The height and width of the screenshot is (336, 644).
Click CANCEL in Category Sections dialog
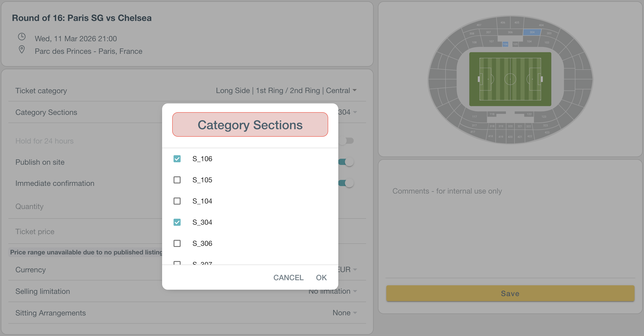pyautogui.click(x=288, y=277)
